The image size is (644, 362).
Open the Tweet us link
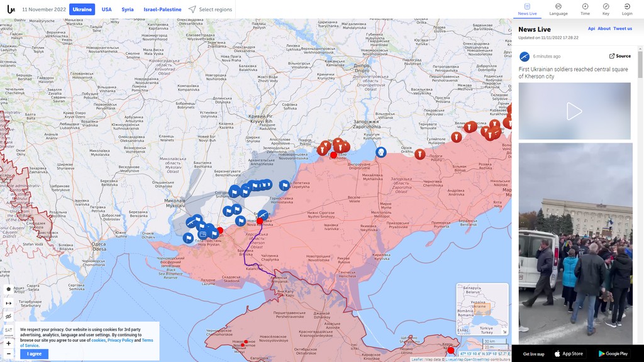tap(623, 29)
